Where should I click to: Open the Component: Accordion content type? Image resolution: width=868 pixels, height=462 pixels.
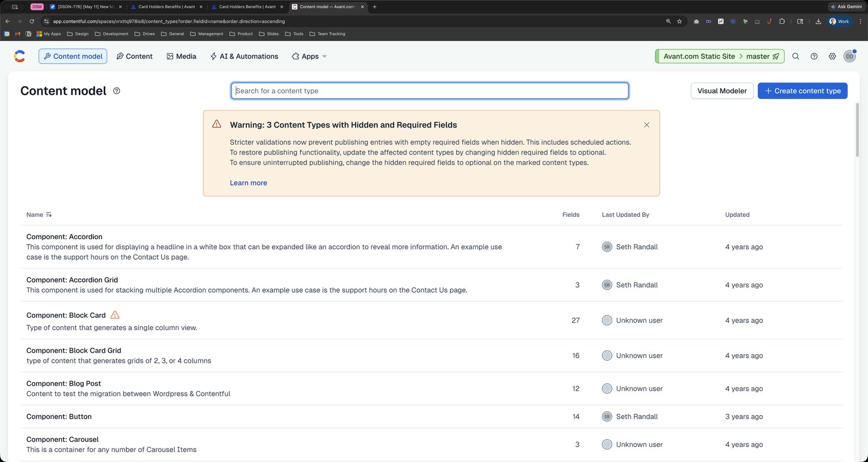click(64, 237)
